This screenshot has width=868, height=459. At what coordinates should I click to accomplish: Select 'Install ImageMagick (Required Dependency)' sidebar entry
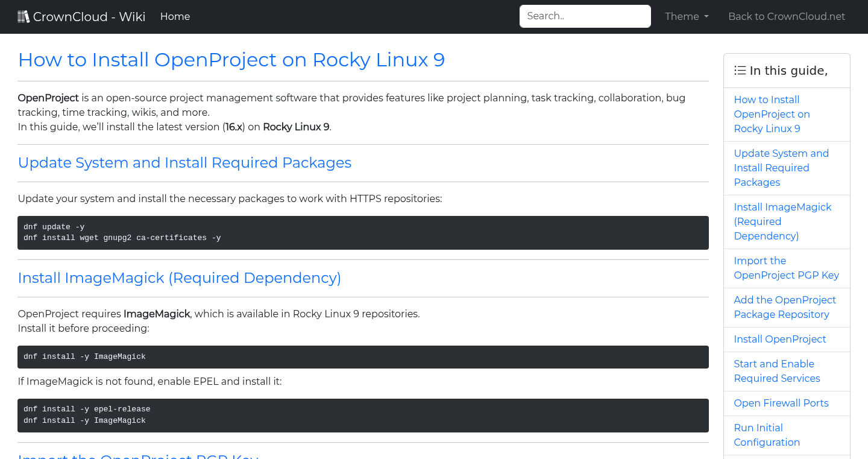pos(782,221)
